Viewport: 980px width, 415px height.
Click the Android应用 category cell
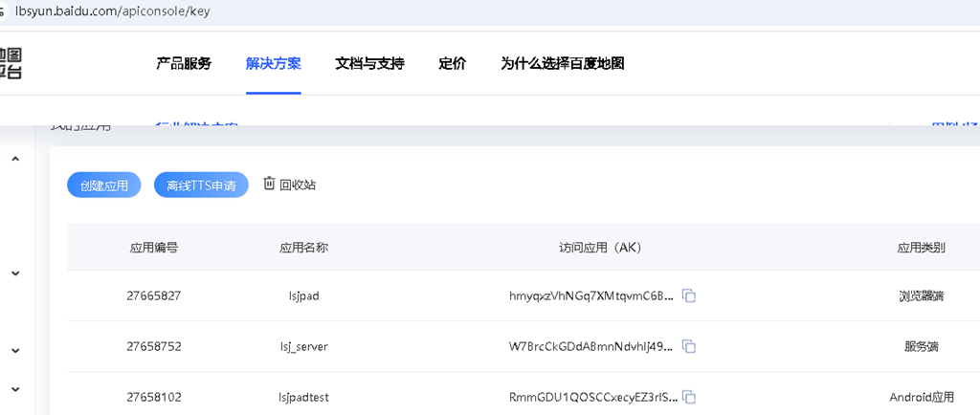coord(922,397)
